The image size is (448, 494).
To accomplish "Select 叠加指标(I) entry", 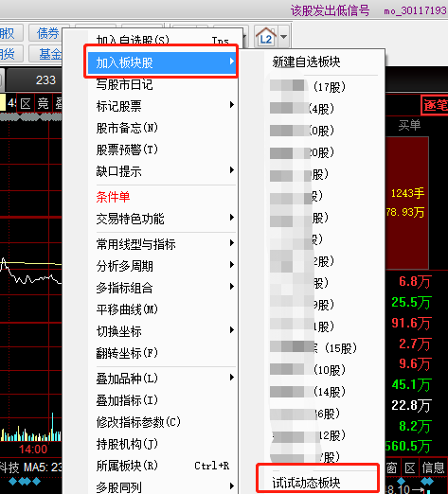I will (162, 400).
